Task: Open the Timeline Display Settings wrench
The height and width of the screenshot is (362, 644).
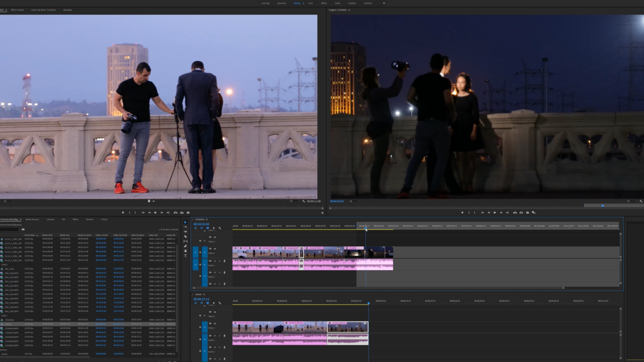Action: [220, 228]
